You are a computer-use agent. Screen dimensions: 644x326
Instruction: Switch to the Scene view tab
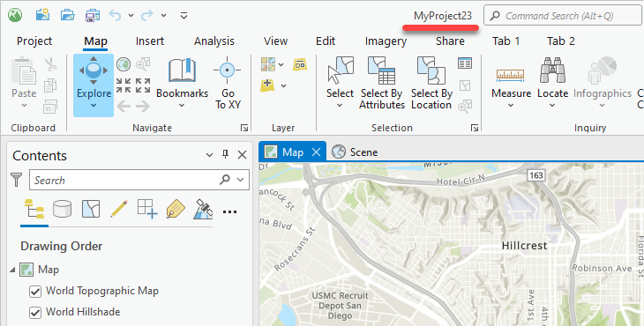pos(355,152)
